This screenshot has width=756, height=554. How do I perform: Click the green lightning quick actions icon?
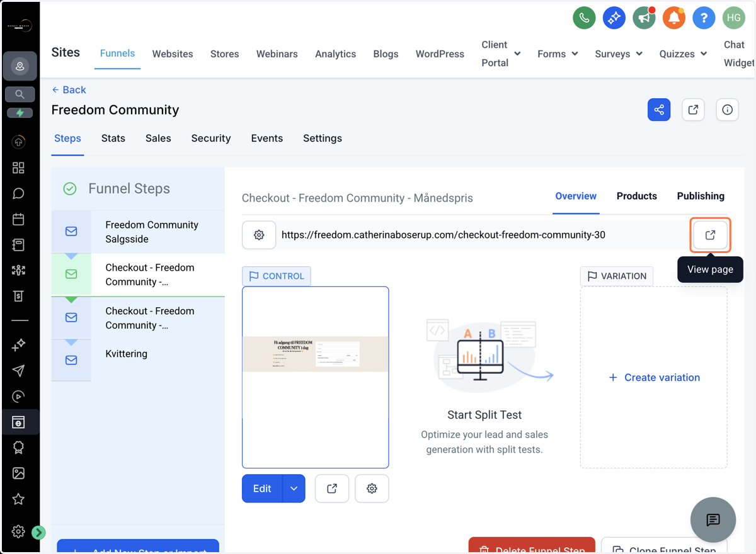20,113
